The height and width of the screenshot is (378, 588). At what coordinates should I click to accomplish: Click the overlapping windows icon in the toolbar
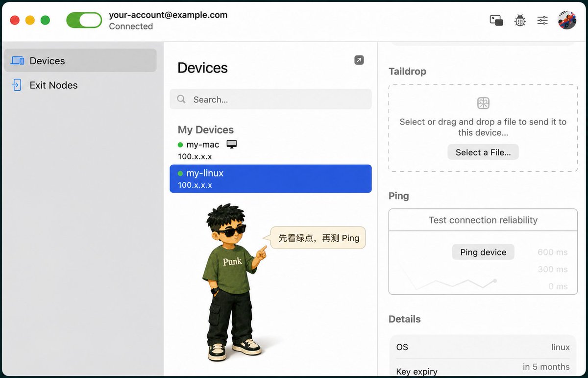click(x=496, y=21)
